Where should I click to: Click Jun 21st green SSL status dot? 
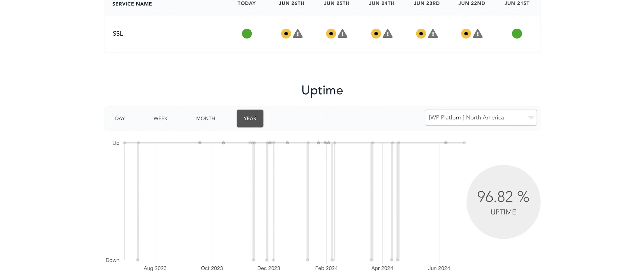coord(517,34)
